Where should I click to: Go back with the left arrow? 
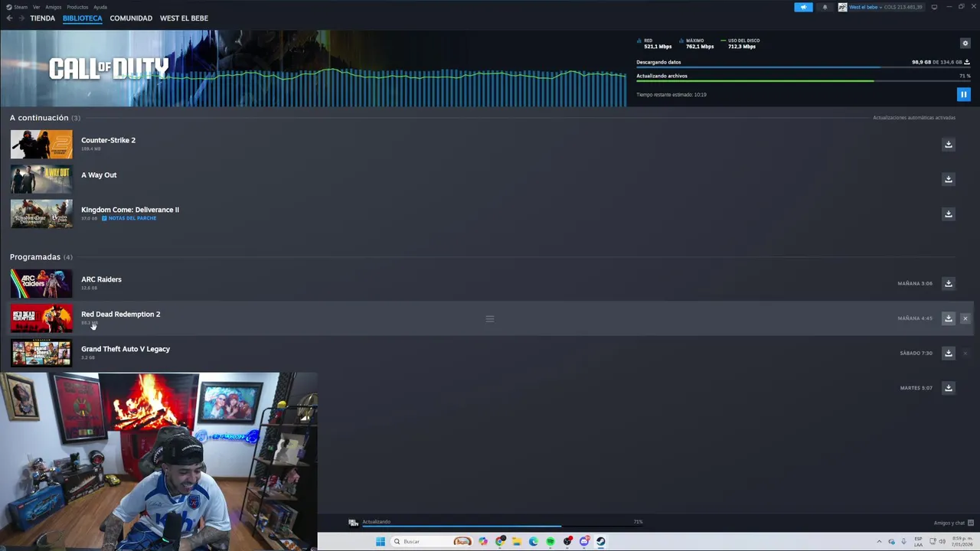pos(10,18)
